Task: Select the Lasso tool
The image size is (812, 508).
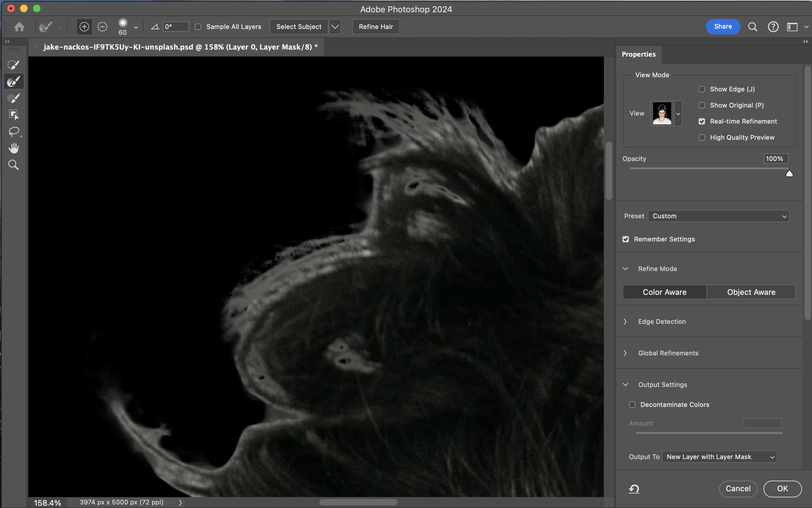Action: click(14, 131)
